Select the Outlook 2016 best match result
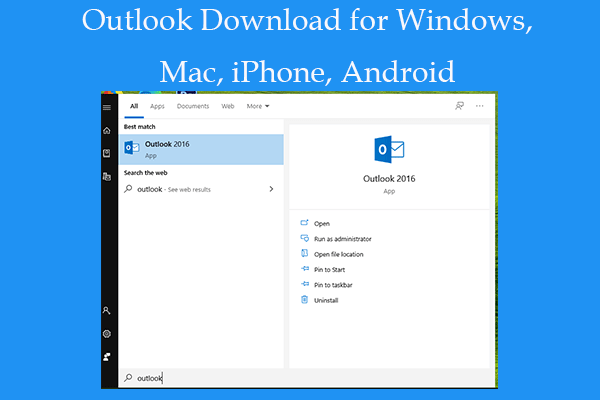 pos(201,149)
